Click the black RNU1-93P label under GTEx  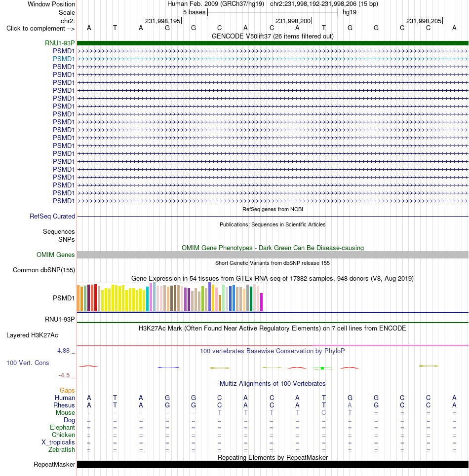point(60,319)
